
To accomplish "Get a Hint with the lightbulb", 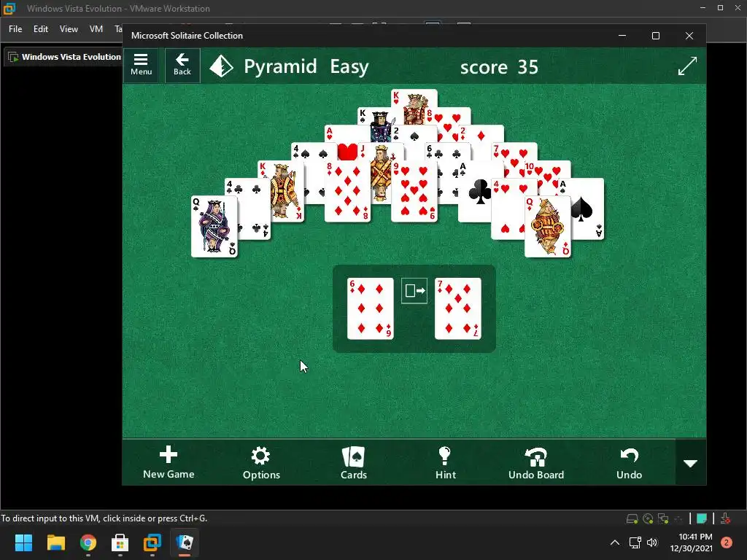I will pos(446,462).
